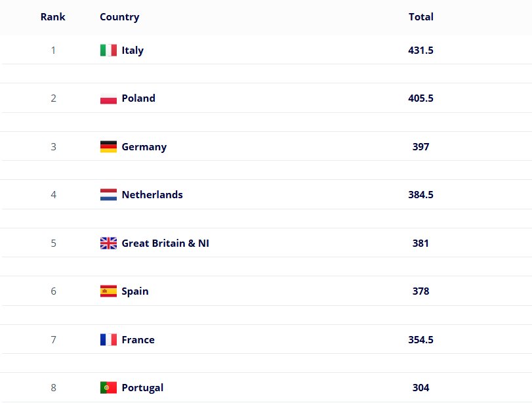Click Portugal's total score 304
Screen dimensions: 532x403
(x=420, y=387)
